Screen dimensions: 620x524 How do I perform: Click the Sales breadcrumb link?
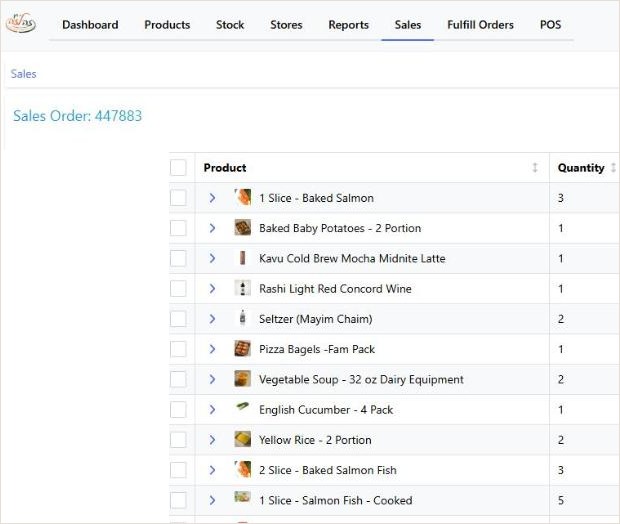[x=23, y=74]
